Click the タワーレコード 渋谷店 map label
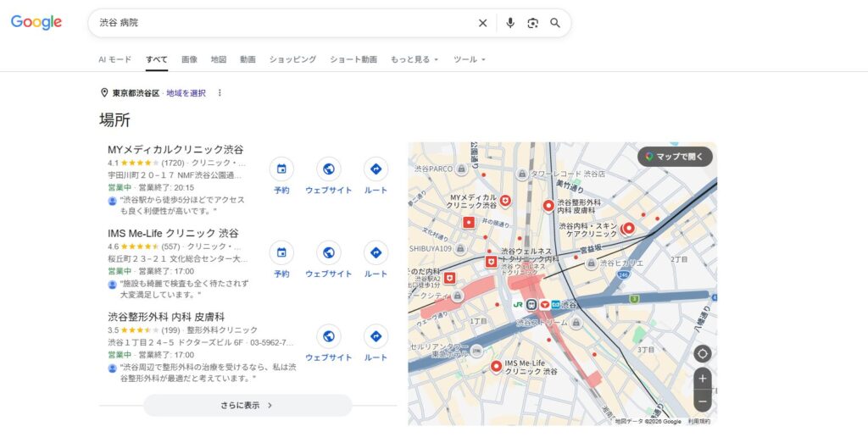868x443 pixels. (568, 174)
